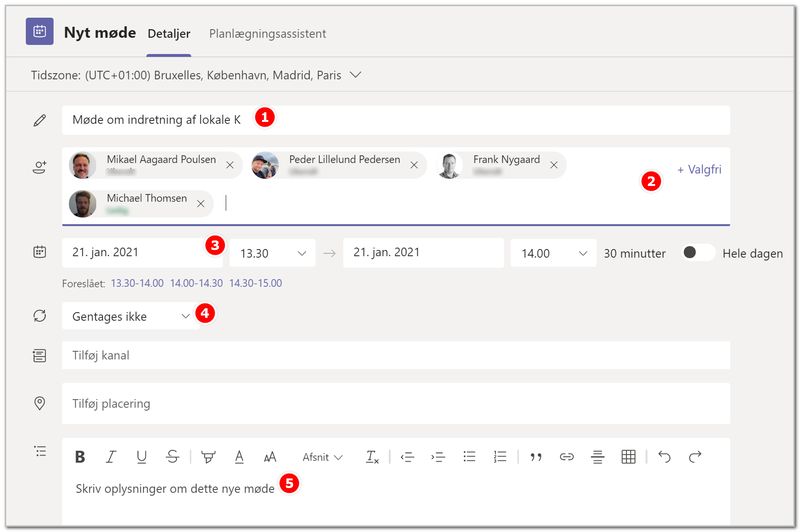Image resolution: width=800 pixels, height=532 pixels.
Task: Expand the Tidszone selector
Action: point(355,75)
